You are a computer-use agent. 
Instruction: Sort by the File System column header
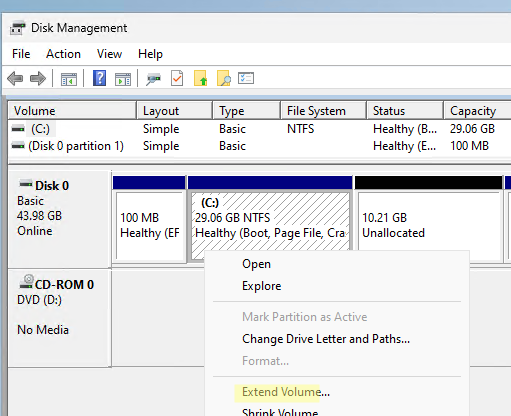tap(323, 111)
